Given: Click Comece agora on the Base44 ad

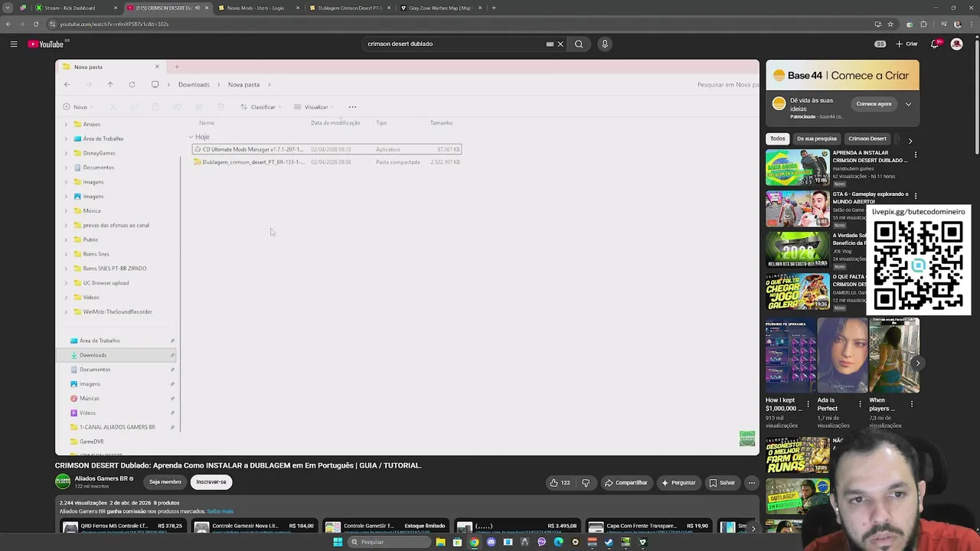Looking at the screenshot, I should (874, 104).
